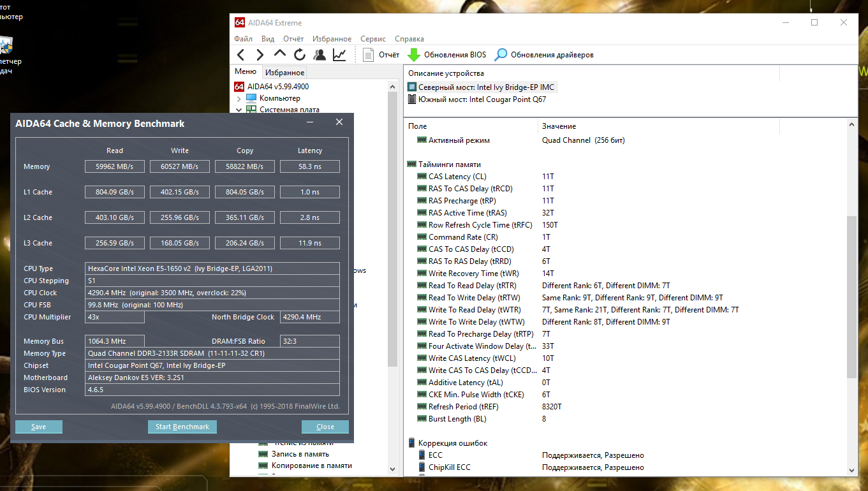
Task: Switch to the Избранное panel tab
Action: [284, 73]
